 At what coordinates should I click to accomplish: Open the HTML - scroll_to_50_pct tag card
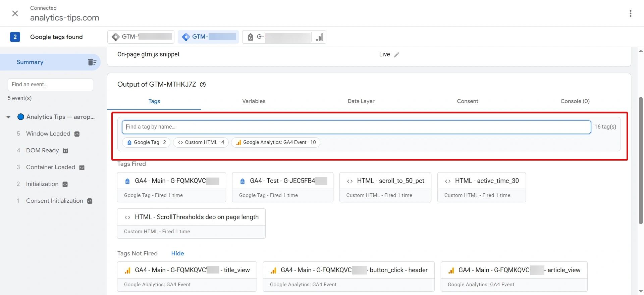click(x=385, y=187)
